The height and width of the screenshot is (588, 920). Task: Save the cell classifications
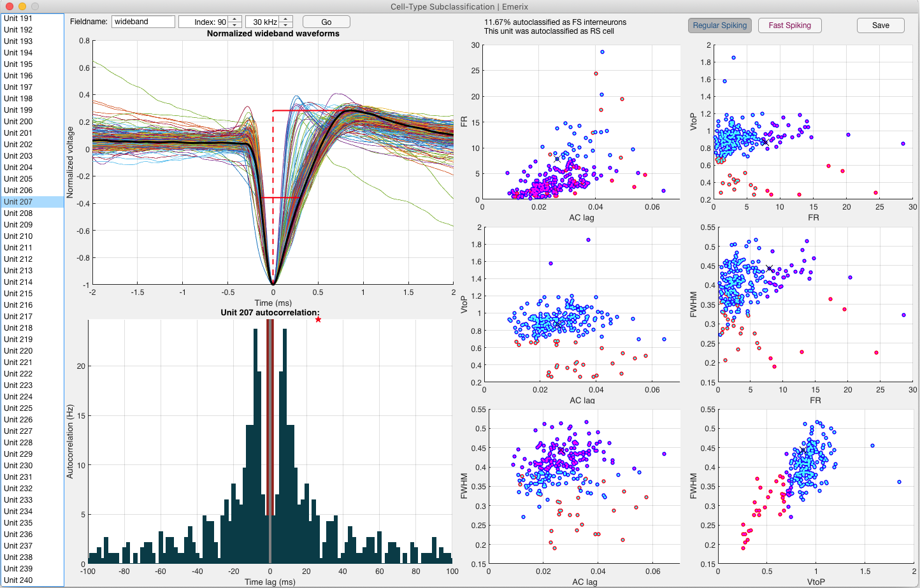pos(880,25)
